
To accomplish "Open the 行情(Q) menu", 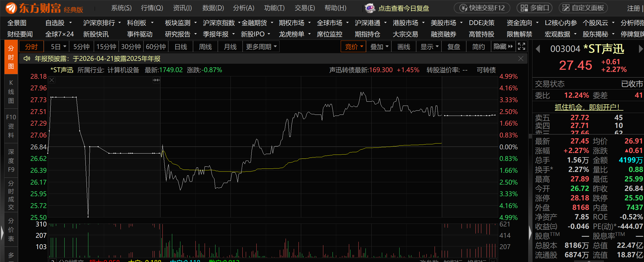I will (x=152, y=8).
